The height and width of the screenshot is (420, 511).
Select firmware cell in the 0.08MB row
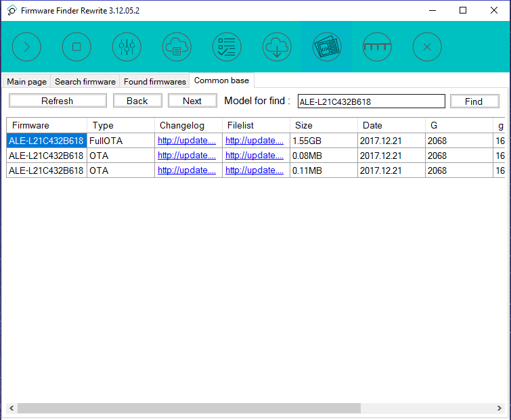47,156
